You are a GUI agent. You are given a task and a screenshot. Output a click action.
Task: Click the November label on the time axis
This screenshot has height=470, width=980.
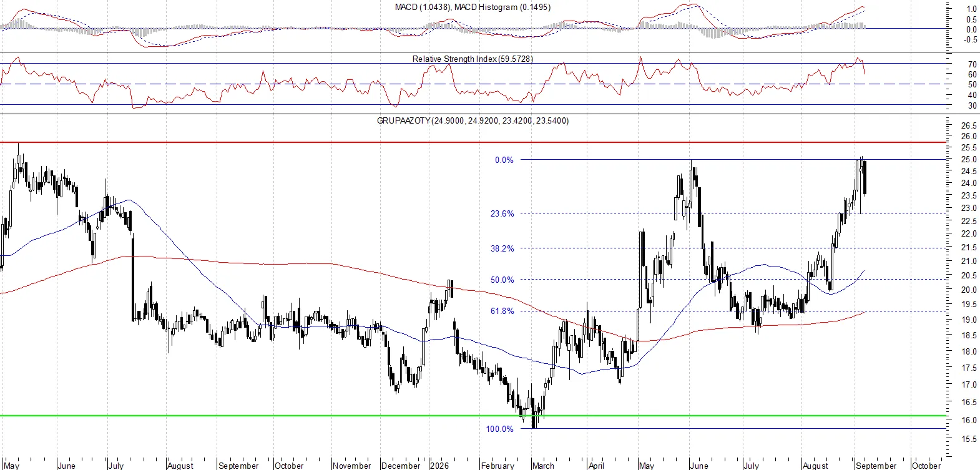coord(352,466)
